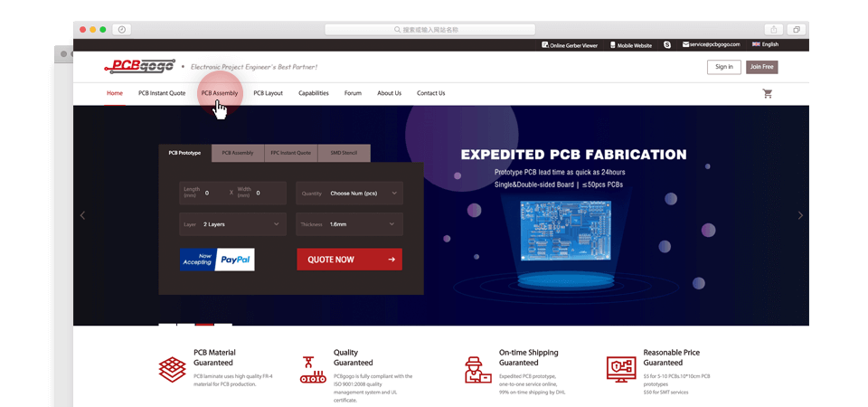Screen dimensions: 868x407
Task: Open the Layer dropdown showing 2 Layers
Action: click(233, 223)
